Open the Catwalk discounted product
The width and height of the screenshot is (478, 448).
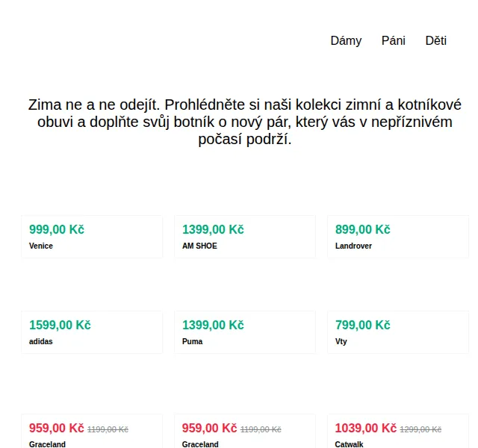click(398, 431)
